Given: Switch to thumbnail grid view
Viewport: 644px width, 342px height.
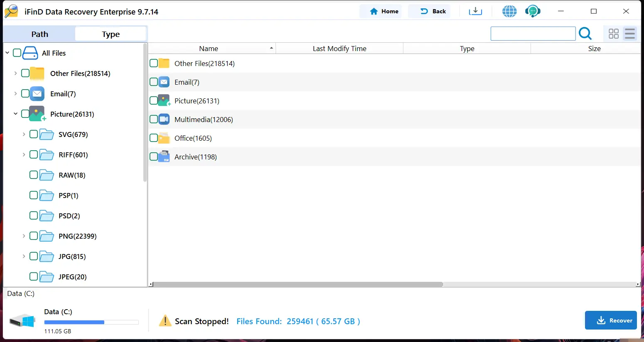Looking at the screenshot, I should (x=614, y=34).
